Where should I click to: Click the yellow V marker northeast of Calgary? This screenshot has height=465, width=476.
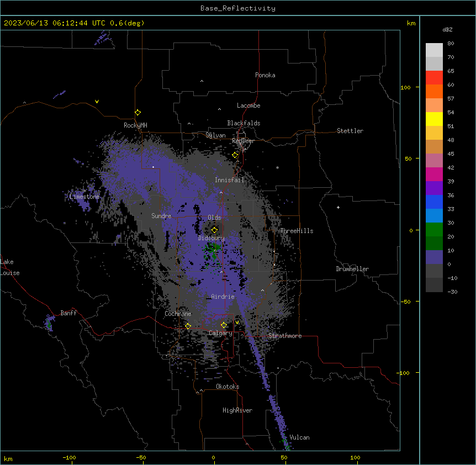point(237,323)
